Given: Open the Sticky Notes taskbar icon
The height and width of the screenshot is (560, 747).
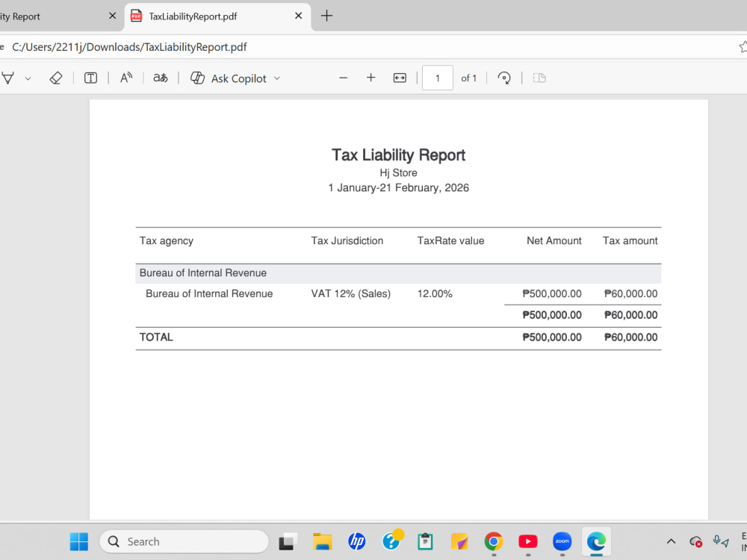Looking at the screenshot, I should coord(459,541).
